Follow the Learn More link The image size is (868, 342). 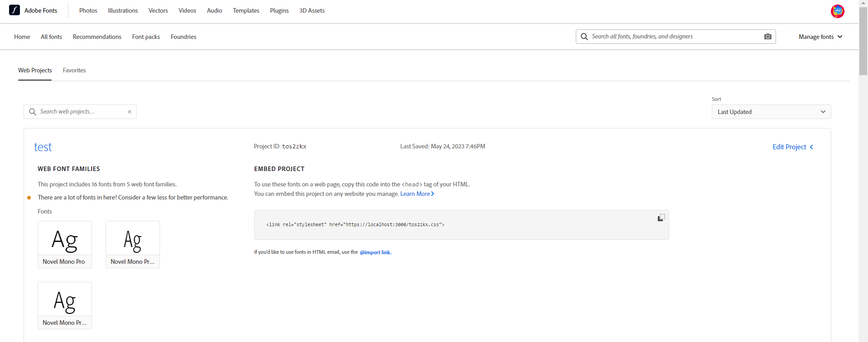point(417,194)
